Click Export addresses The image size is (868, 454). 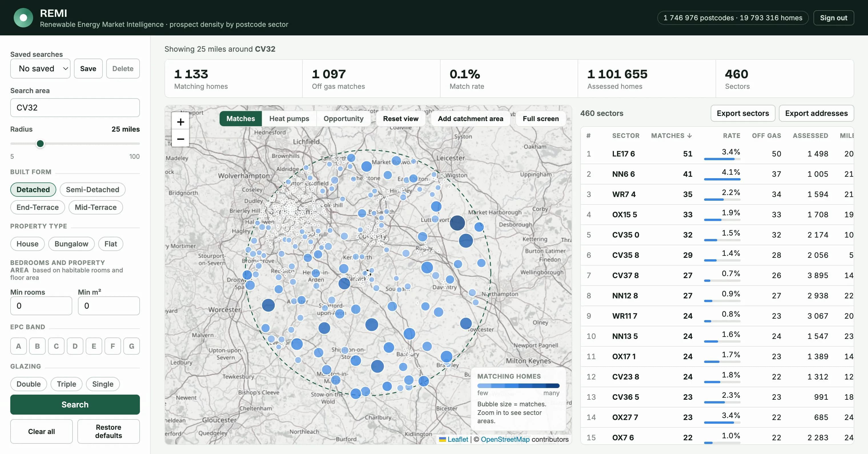pos(816,113)
